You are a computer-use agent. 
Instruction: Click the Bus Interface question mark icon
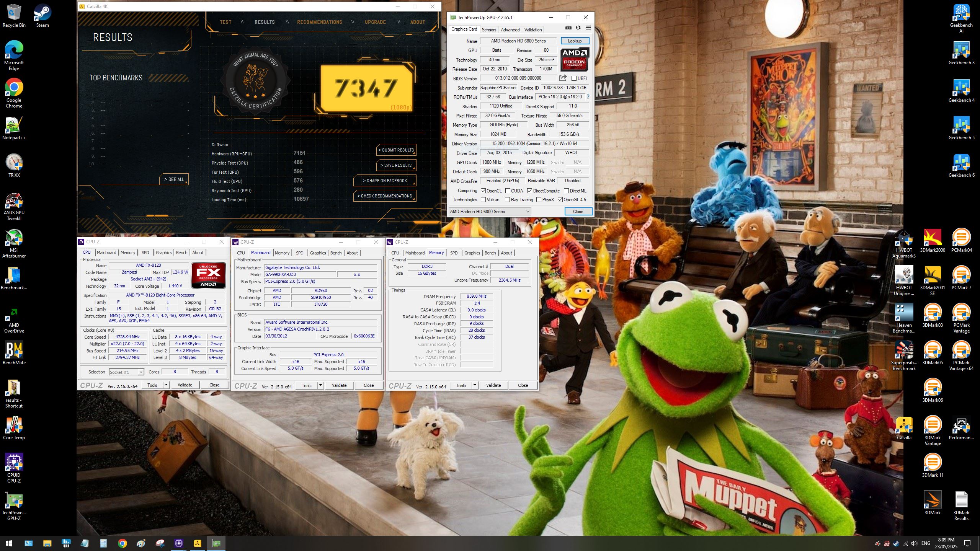[588, 97]
